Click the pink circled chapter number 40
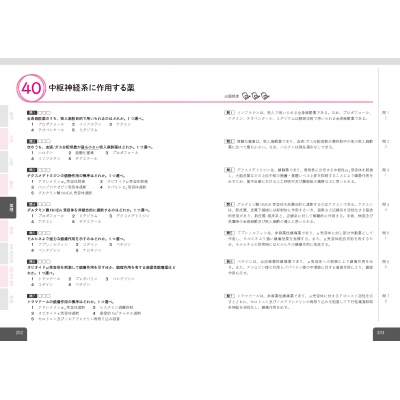The height and width of the screenshot is (400, 400). [x=31, y=88]
